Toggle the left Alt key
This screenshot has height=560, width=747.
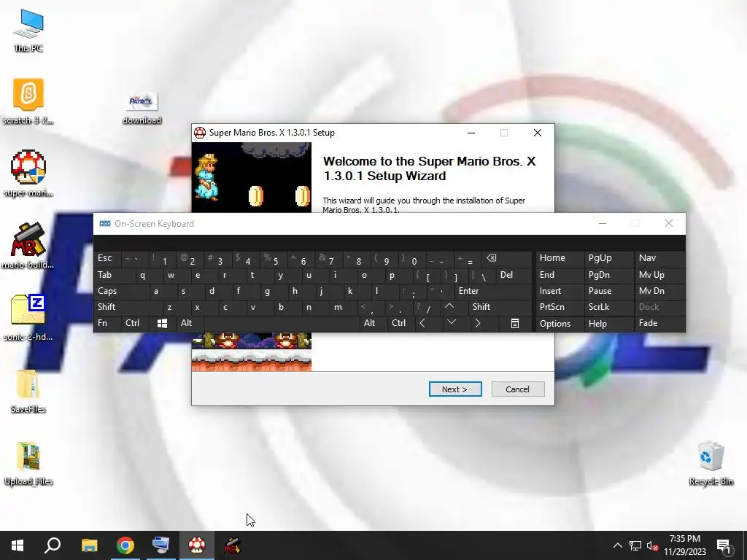pos(190,323)
